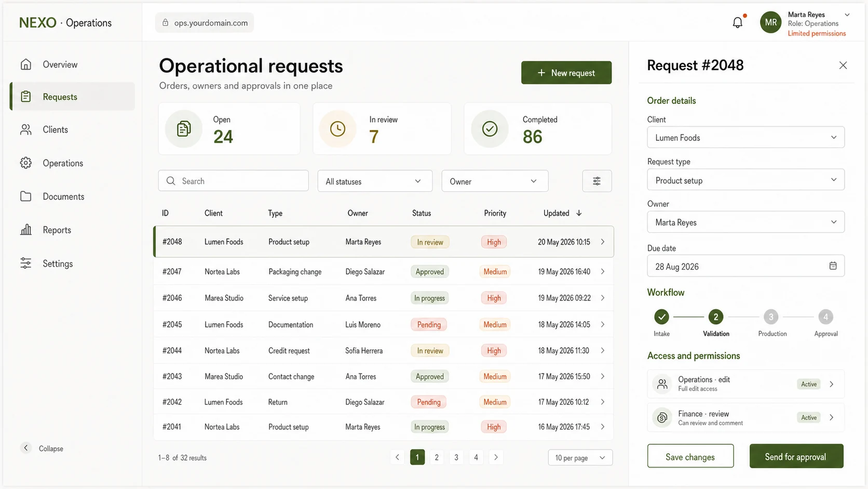This screenshot has width=868, height=489.
Task: Open the Due date calendar icon
Action: click(833, 266)
